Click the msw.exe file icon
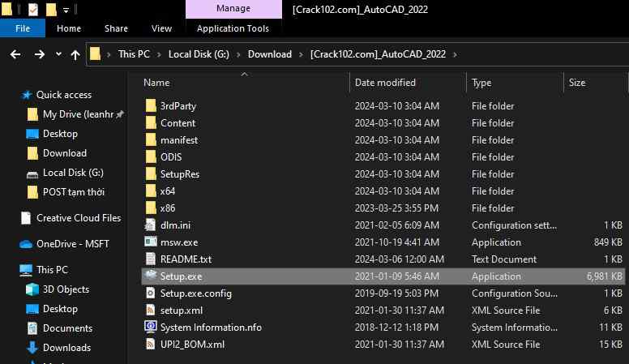629x364 pixels. (x=150, y=242)
